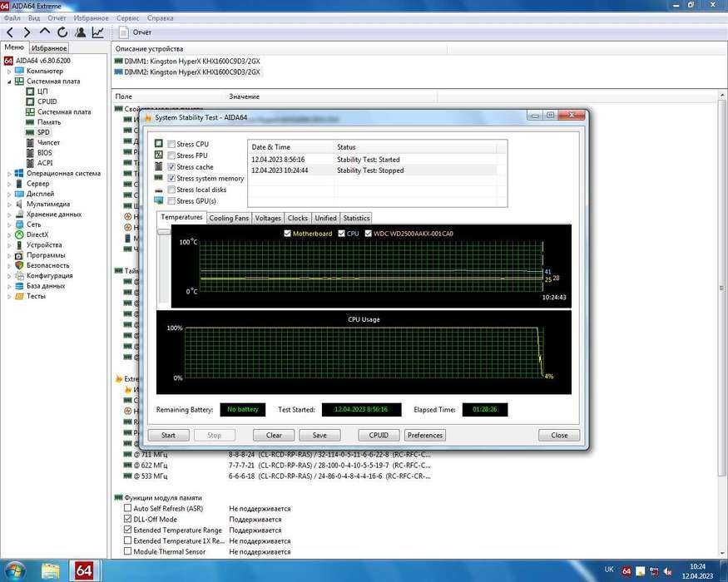Click the DIMM2 Kingston HyperX module icon
728x582 pixels.
point(118,72)
